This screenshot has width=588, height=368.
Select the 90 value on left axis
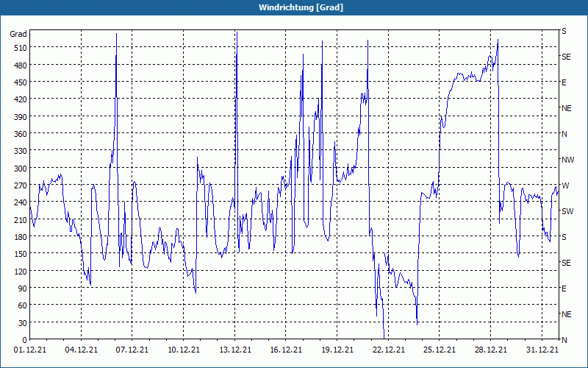(23, 289)
